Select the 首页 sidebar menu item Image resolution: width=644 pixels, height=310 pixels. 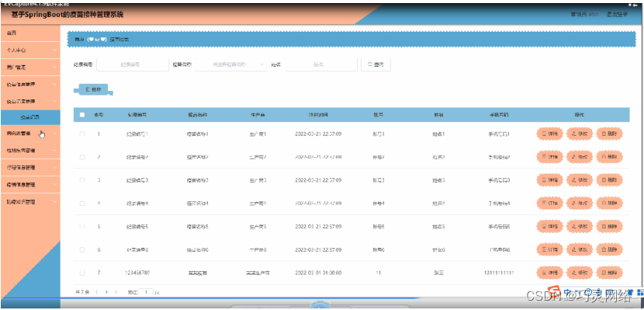[30, 33]
